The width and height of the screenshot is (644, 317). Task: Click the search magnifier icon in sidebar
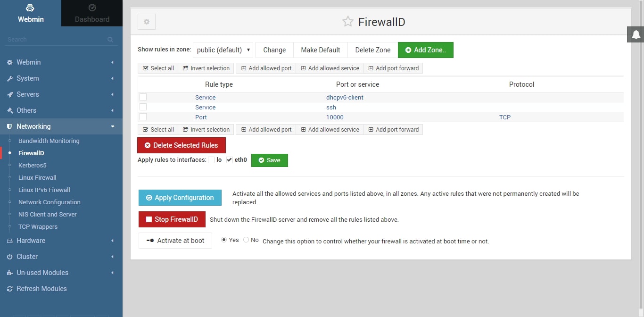click(x=110, y=40)
